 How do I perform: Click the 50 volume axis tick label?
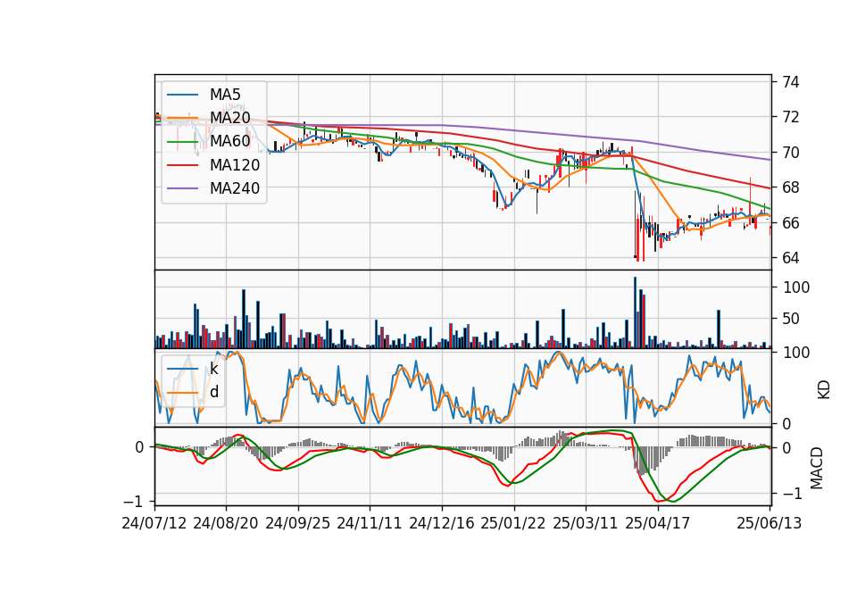(x=791, y=319)
